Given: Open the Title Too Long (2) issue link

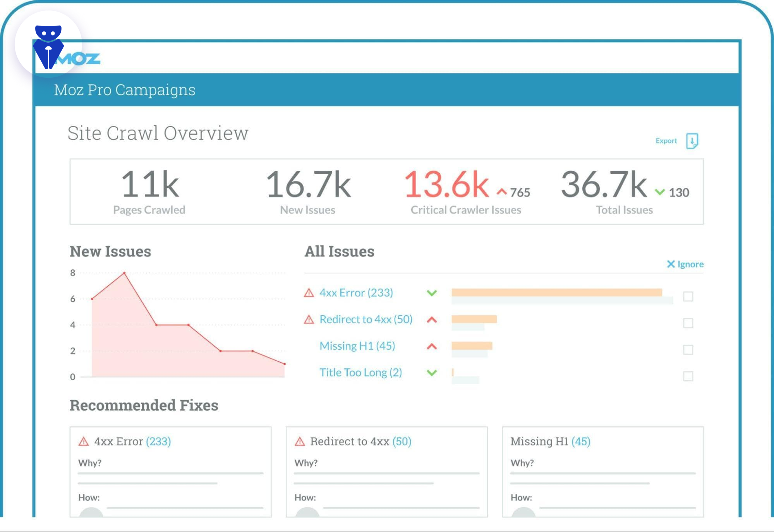Looking at the screenshot, I should click(360, 373).
